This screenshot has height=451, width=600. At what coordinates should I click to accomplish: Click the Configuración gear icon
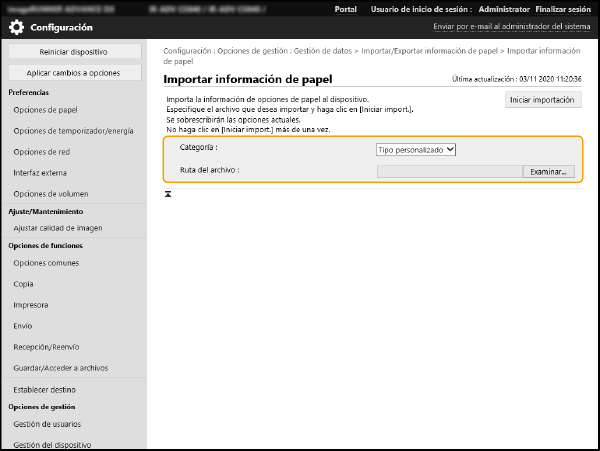point(17,27)
